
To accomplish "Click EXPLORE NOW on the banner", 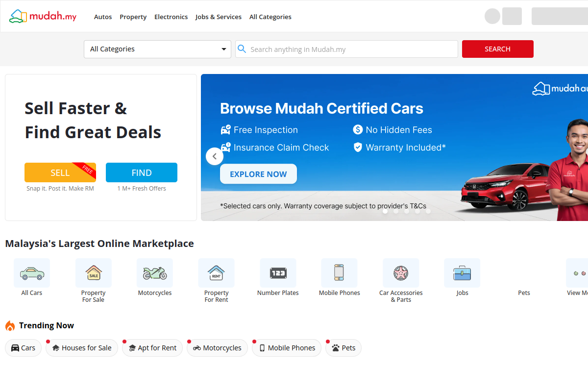I will [x=258, y=174].
